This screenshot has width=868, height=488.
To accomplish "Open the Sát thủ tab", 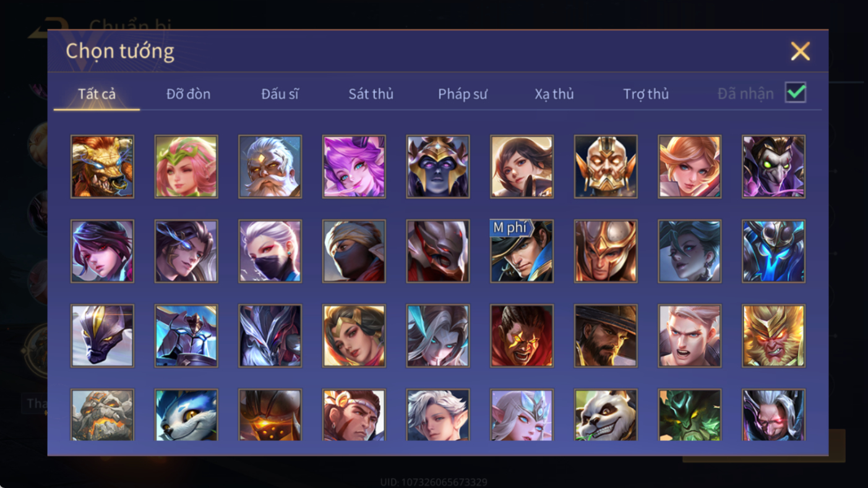I will (x=371, y=94).
